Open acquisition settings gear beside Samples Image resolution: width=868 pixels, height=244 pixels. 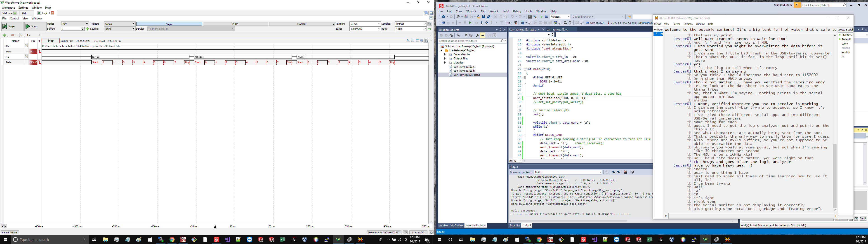pyautogui.click(x=430, y=24)
